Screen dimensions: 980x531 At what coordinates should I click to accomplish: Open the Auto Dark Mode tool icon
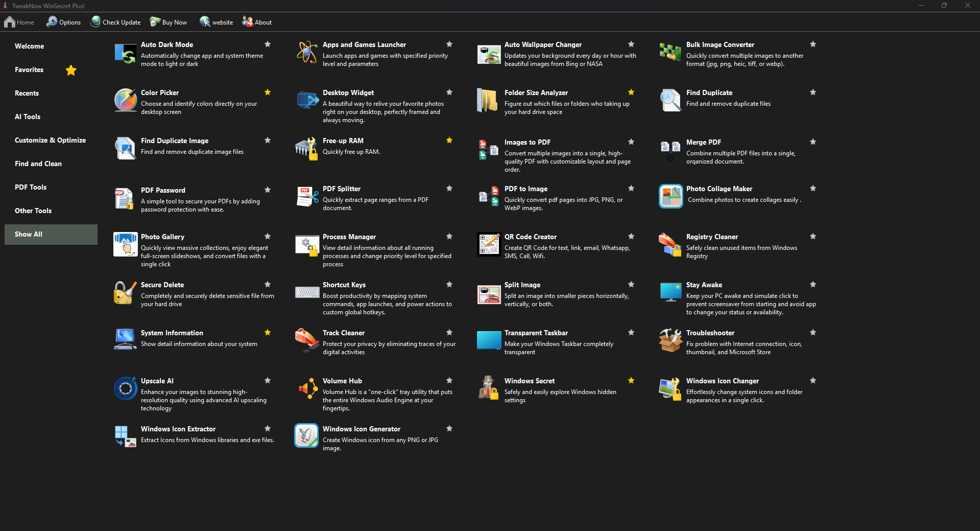point(125,54)
